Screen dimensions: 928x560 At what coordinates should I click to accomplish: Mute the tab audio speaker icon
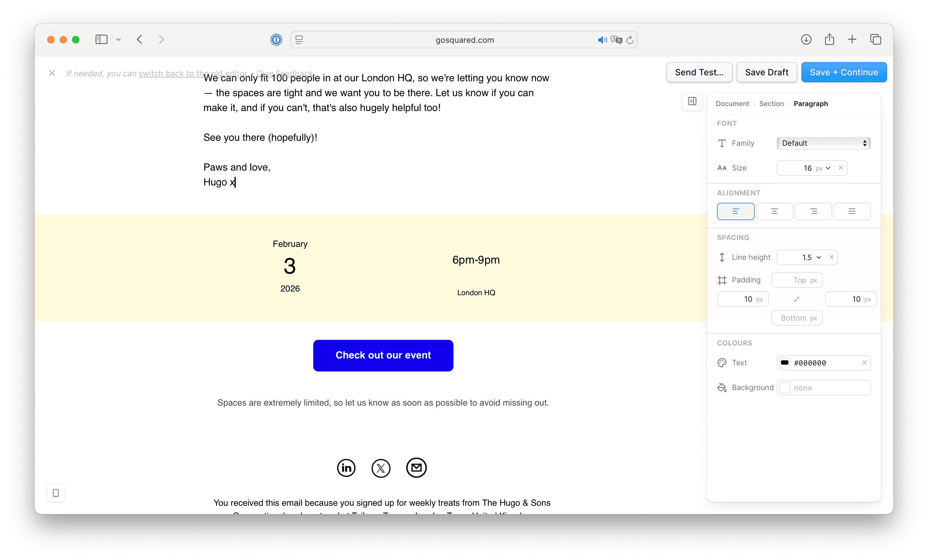[602, 40]
